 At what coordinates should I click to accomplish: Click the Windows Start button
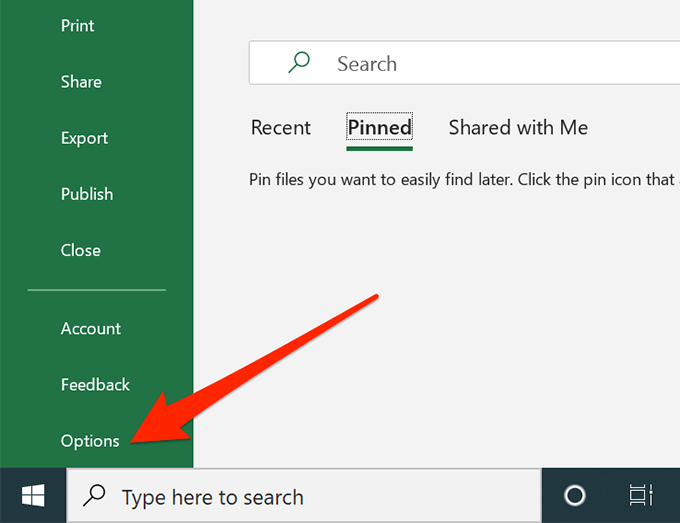click(32, 496)
